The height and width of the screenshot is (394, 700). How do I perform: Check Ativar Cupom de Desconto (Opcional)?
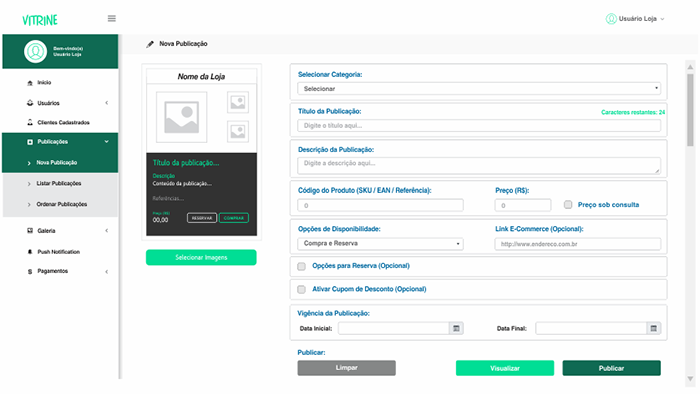pos(301,290)
